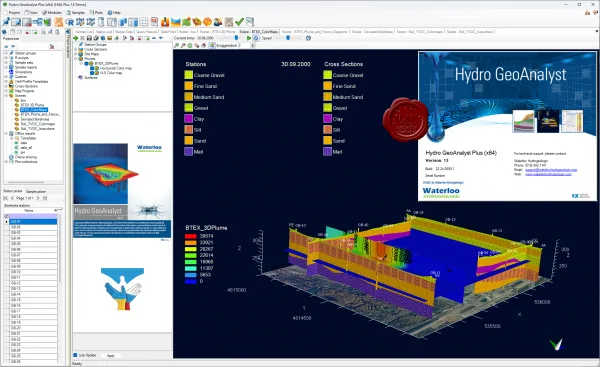This screenshot has width=600, height=367.
Task: Expand the Queries tree node
Action: (x=6, y=77)
